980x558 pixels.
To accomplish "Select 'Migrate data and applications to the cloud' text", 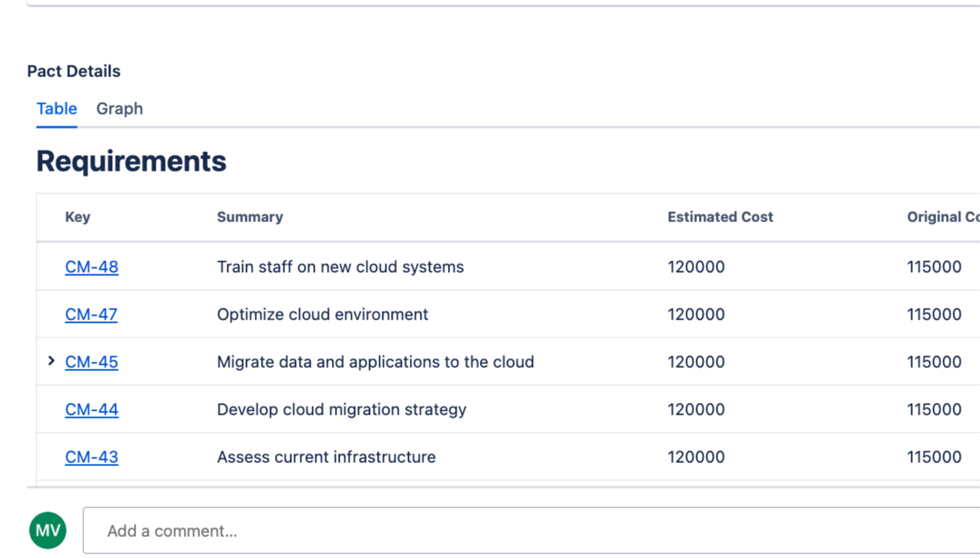I will [x=375, y=362].
